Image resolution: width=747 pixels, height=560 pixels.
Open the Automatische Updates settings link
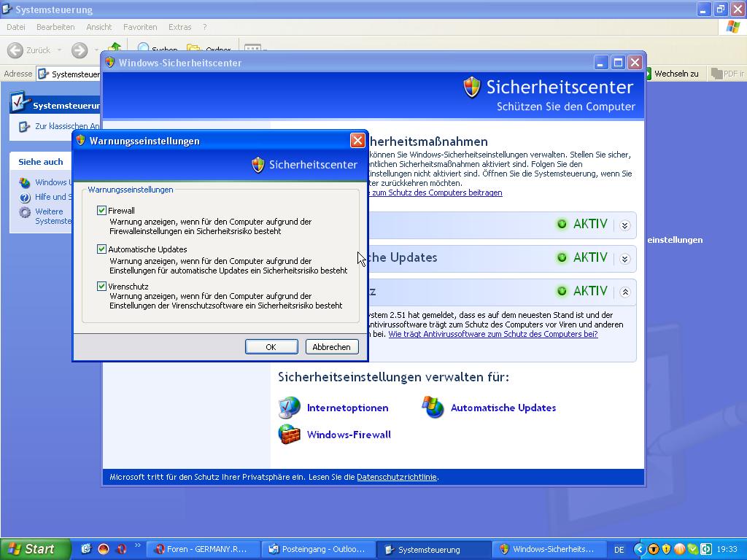point(503,408)
